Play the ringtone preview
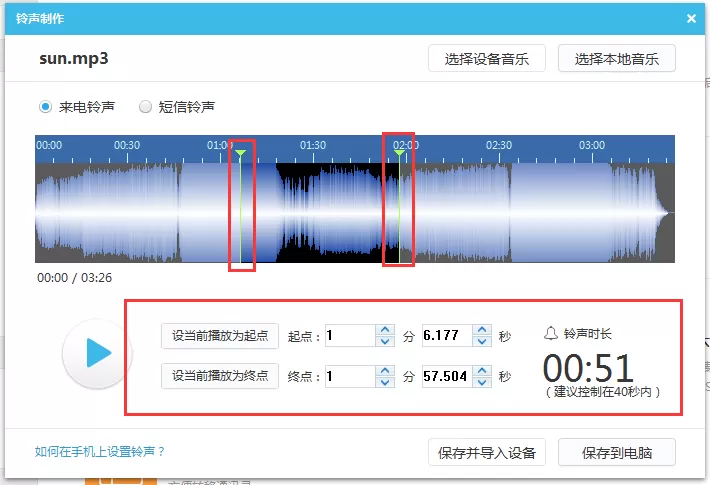The image size is (710, 485). pos(97,353)
